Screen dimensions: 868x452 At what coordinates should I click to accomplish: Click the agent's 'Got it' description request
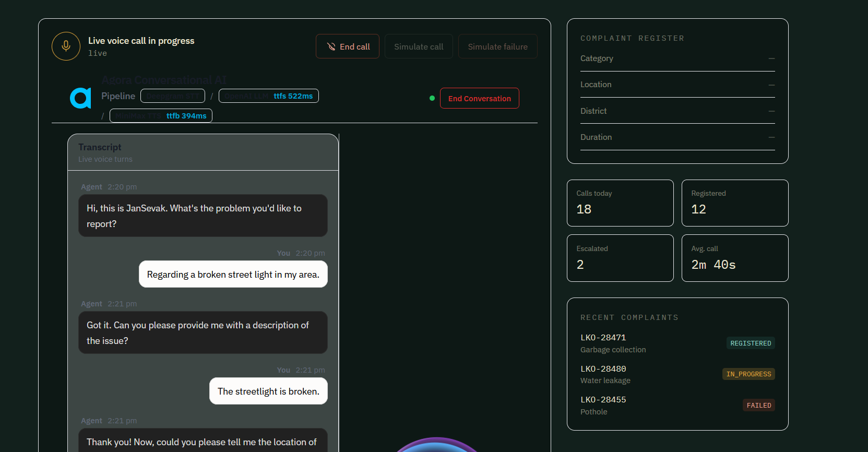click(203, 332)
